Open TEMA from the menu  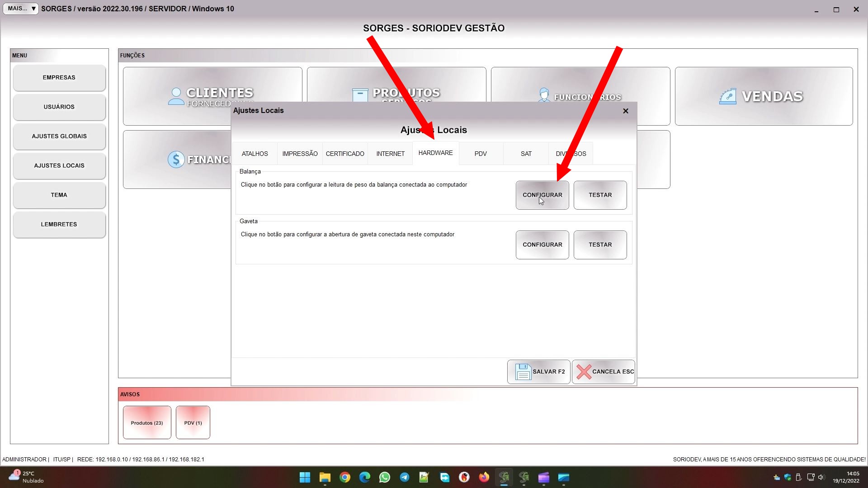[59, 195]
